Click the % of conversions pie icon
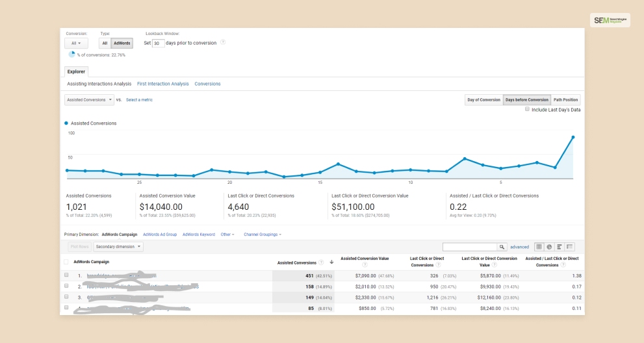 (x=71, y=54)
